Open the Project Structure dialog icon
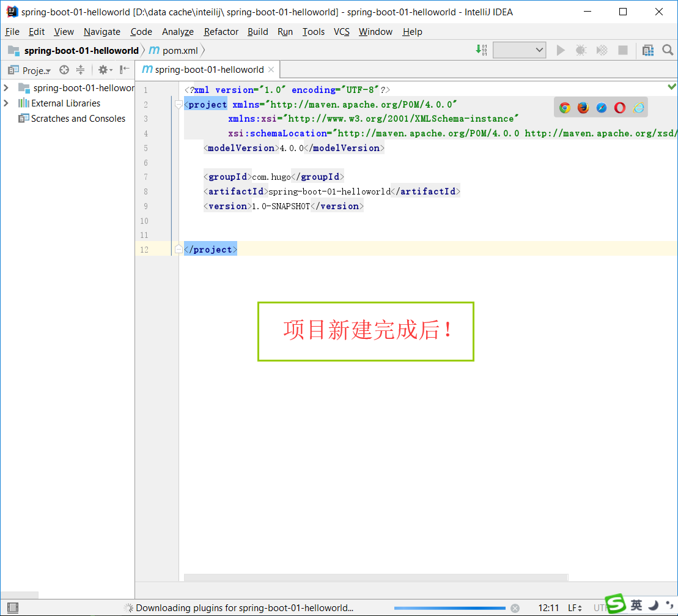Screen dimensions: 678x616 648,50
